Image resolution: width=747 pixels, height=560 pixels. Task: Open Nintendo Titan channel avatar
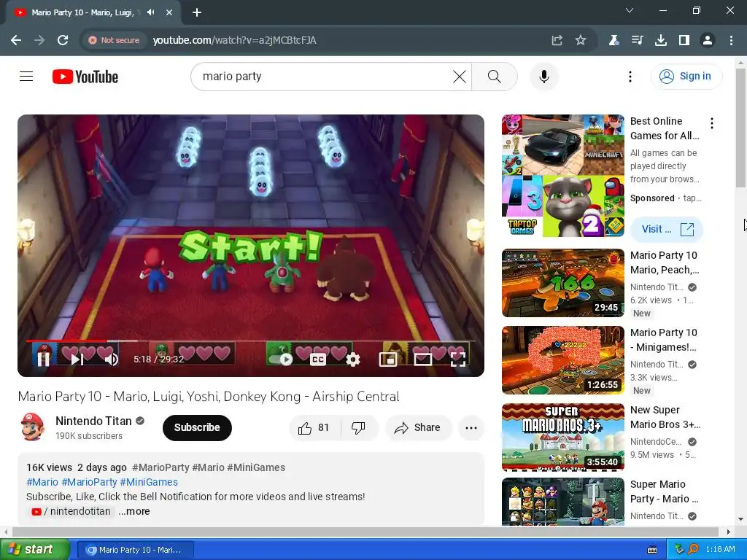(32, 427)
